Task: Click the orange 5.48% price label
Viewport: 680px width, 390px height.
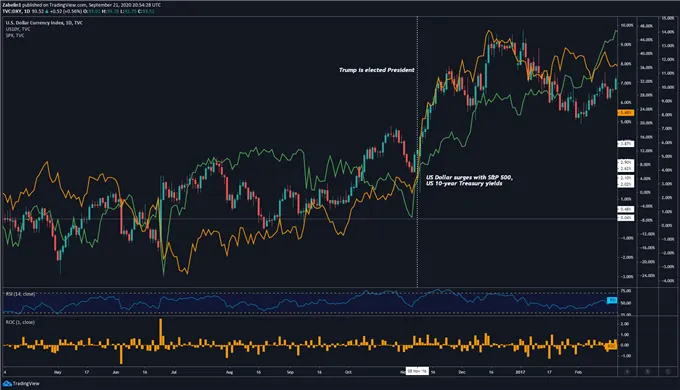Action: pyautogui.click(x=625, y=113)
